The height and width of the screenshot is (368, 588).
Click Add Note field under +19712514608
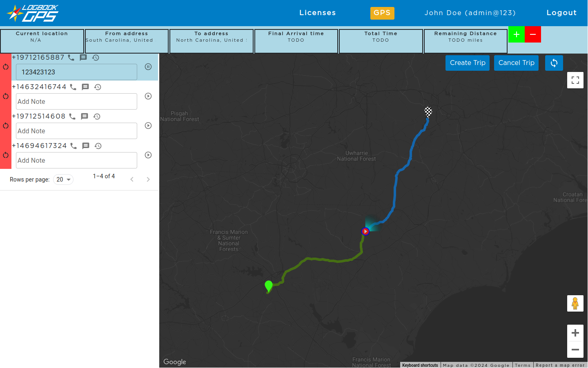coord(76,131)
